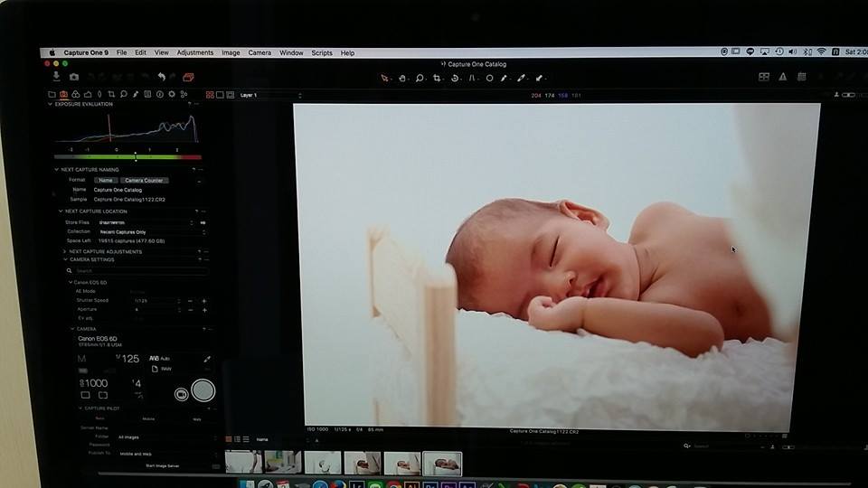Open the Metadata tool tab info icon

tap(159, 95)
